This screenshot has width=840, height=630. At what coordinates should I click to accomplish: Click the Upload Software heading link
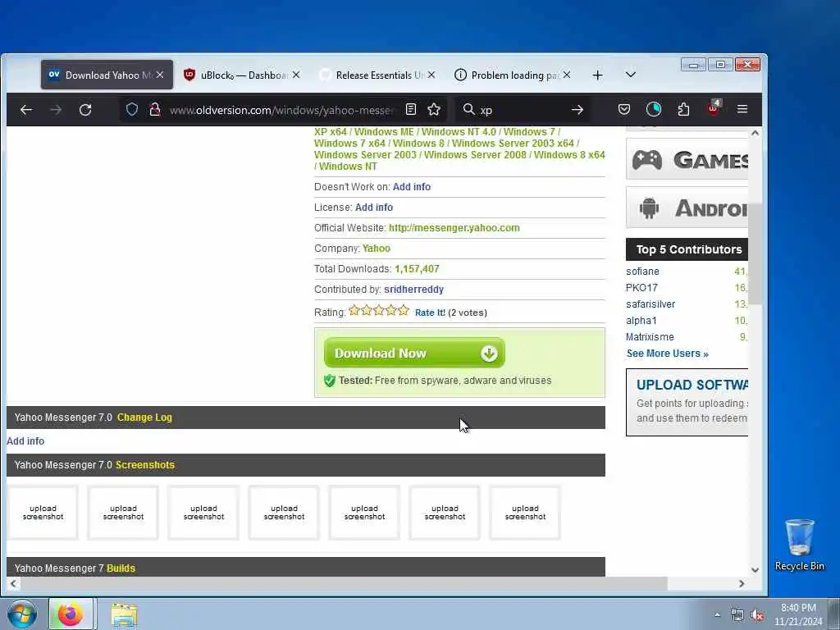click(692, 385)
